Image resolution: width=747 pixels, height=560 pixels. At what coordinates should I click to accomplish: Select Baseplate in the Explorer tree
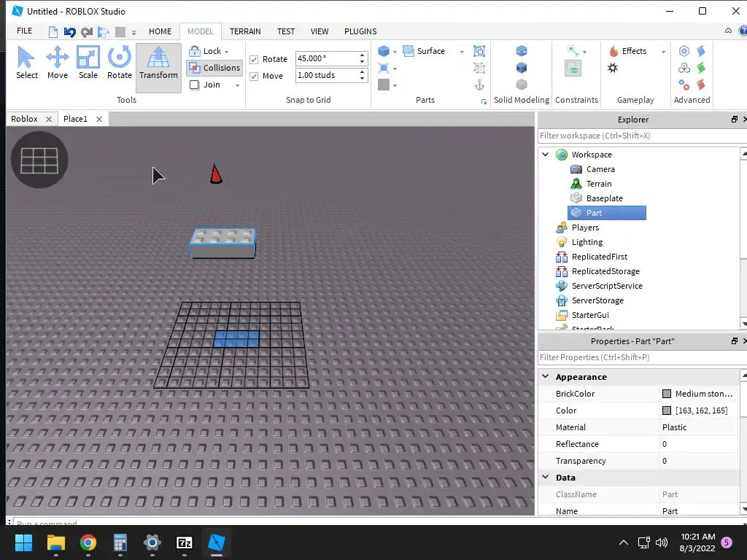pos(604,198)
